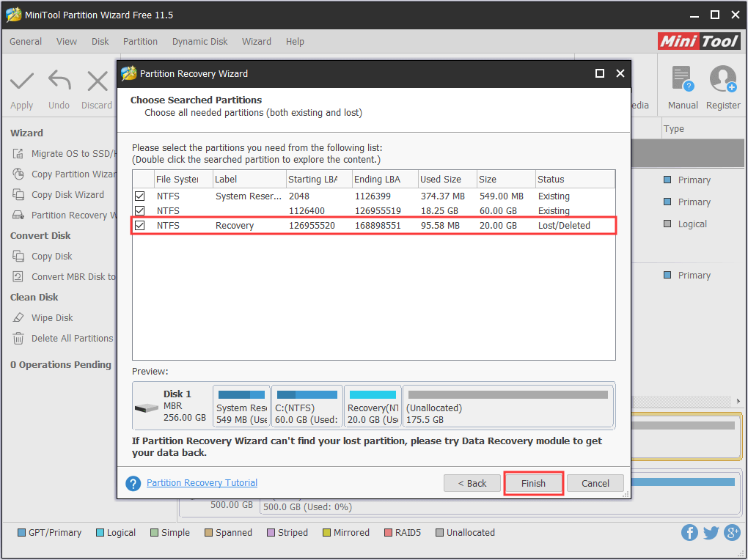Toggle checkbox for 60.00 GB NTFS partition

pyautogui.click(x=140, y=211)
